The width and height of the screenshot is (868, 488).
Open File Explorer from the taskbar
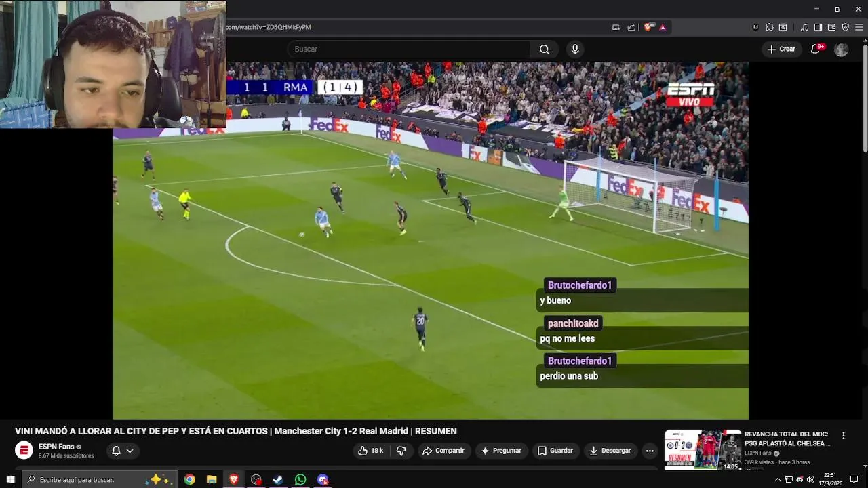pyautogui.click(x=212, y=479)
